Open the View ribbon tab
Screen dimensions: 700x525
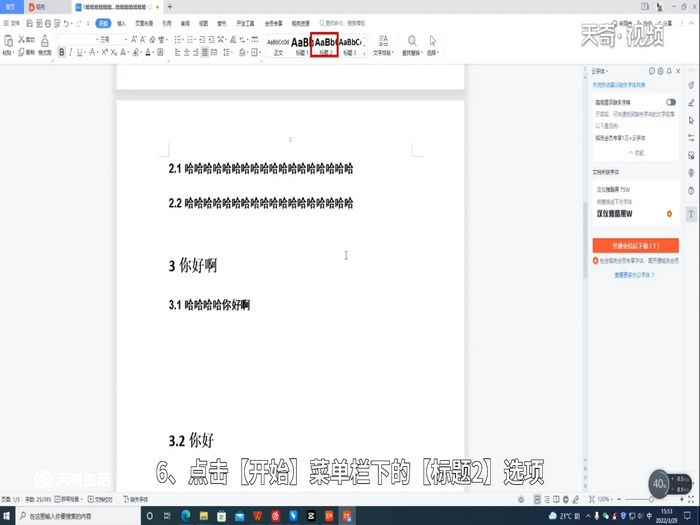[x=203, y=23]
